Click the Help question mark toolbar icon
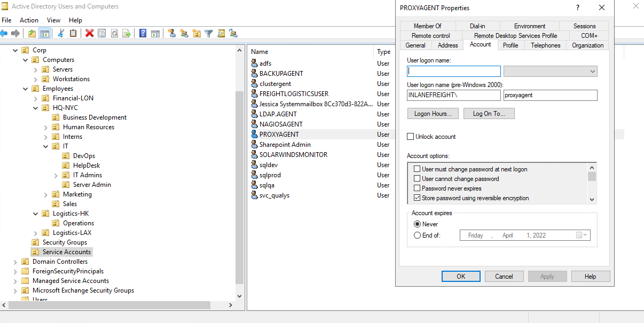 pos(143,33)
